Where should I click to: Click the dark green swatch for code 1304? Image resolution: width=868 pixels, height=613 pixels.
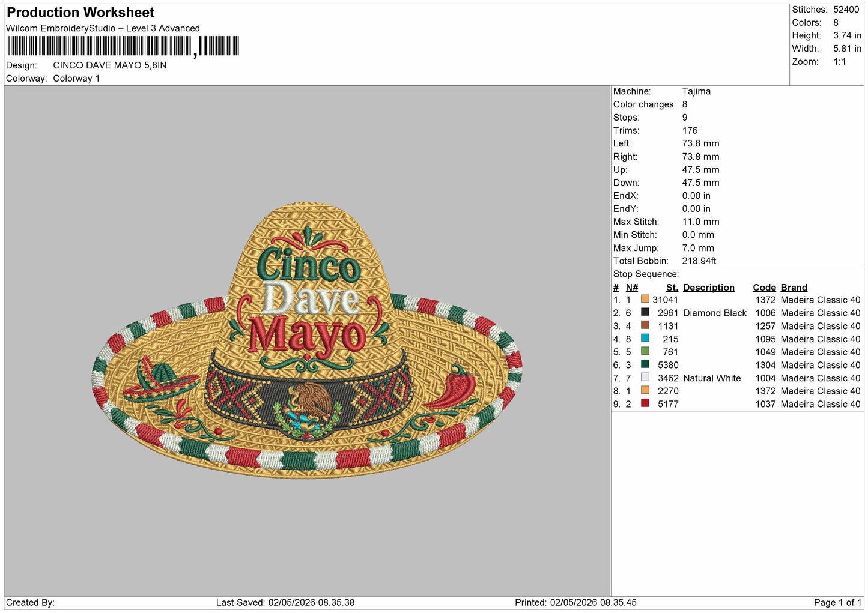pyautogui.click(x=645, y=364)
